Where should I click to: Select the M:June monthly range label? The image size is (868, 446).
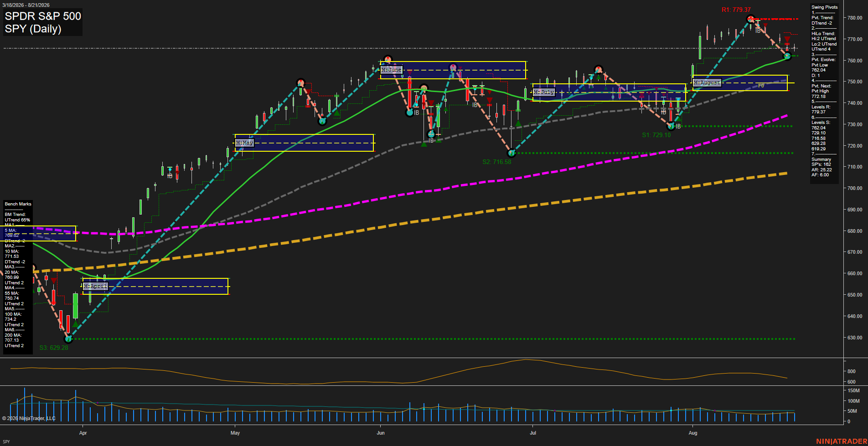[x=392, y=70]
